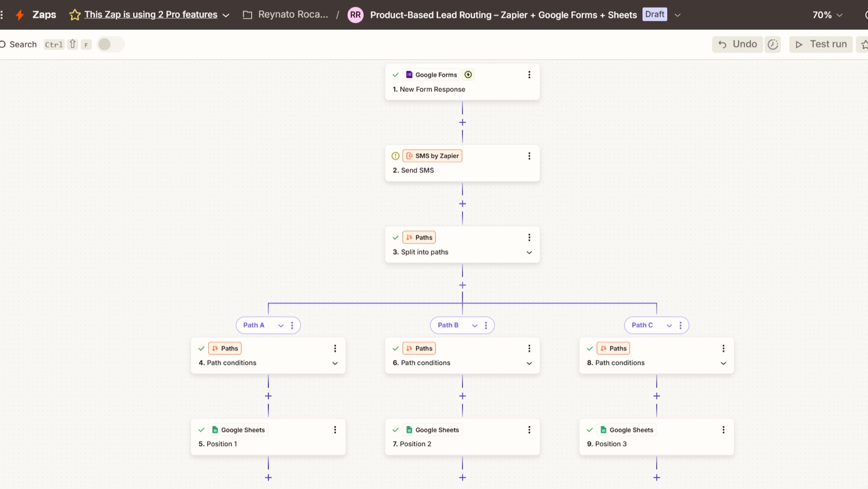
Task: Toggle the Zap on/off switch
Action: [111, 44]
